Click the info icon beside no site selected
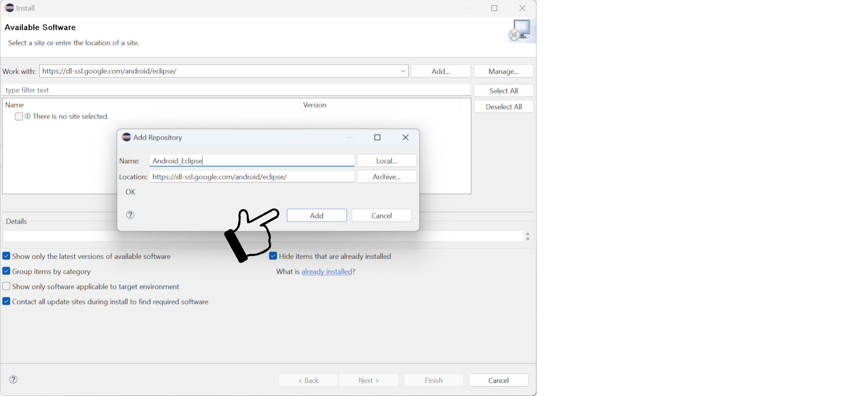The image size is (868, 396). coord(28,116)
